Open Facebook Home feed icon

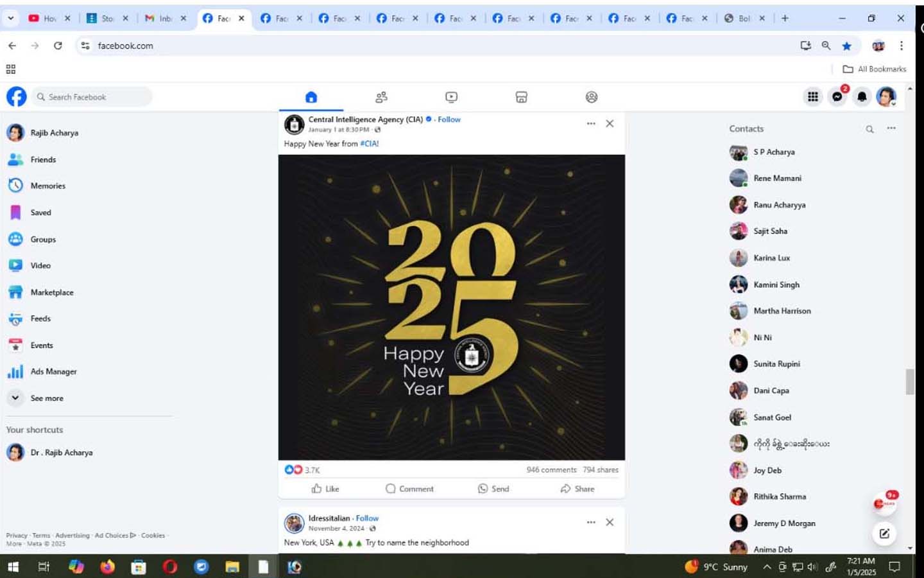coord(311,97)
